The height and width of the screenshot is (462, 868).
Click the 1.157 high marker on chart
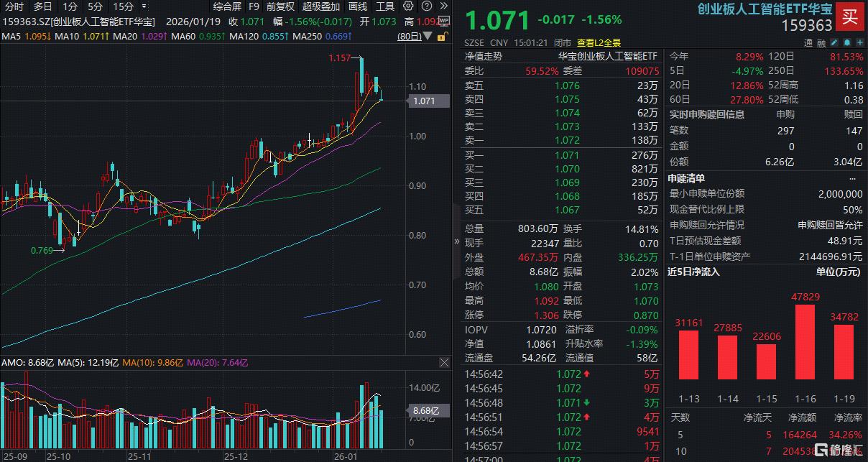(x=340, y=57)
